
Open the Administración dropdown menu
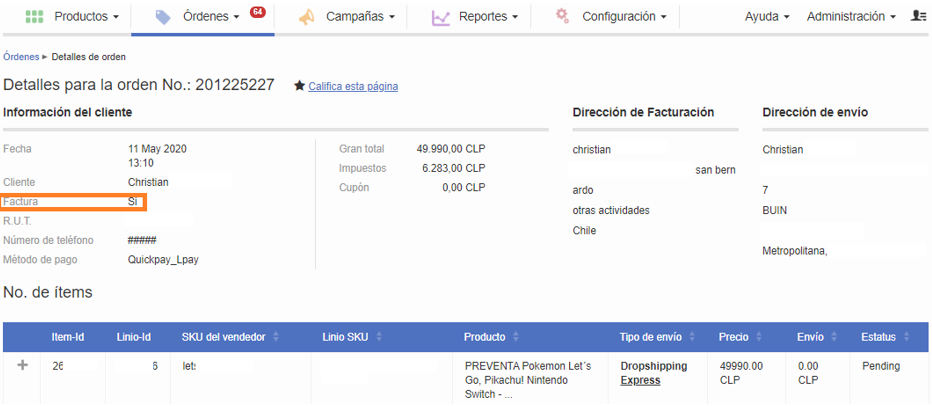pos(849,17)
